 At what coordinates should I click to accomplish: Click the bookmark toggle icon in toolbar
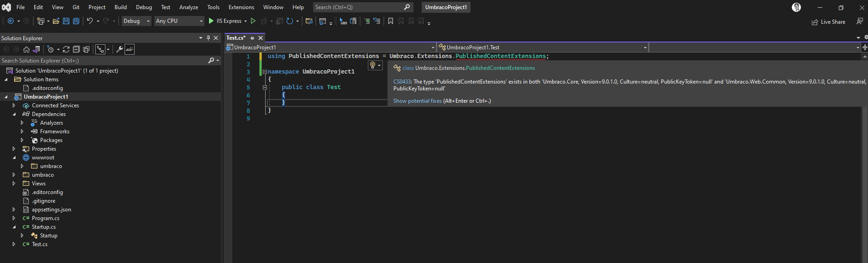coord(391,21)
